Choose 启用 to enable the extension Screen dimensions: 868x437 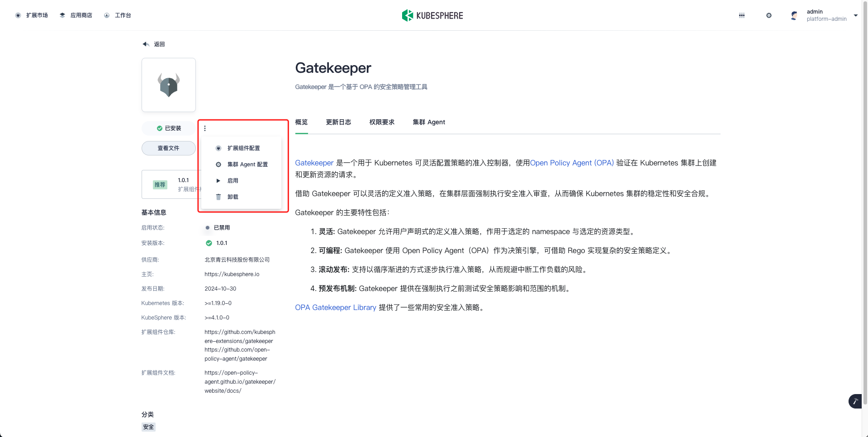point(242,181)
